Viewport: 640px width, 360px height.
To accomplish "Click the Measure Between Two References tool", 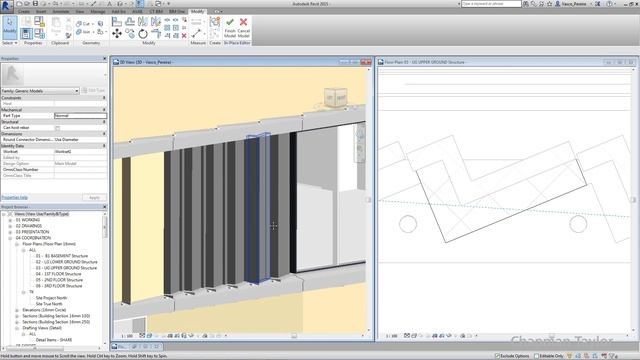I will click(x=196, y=33).
